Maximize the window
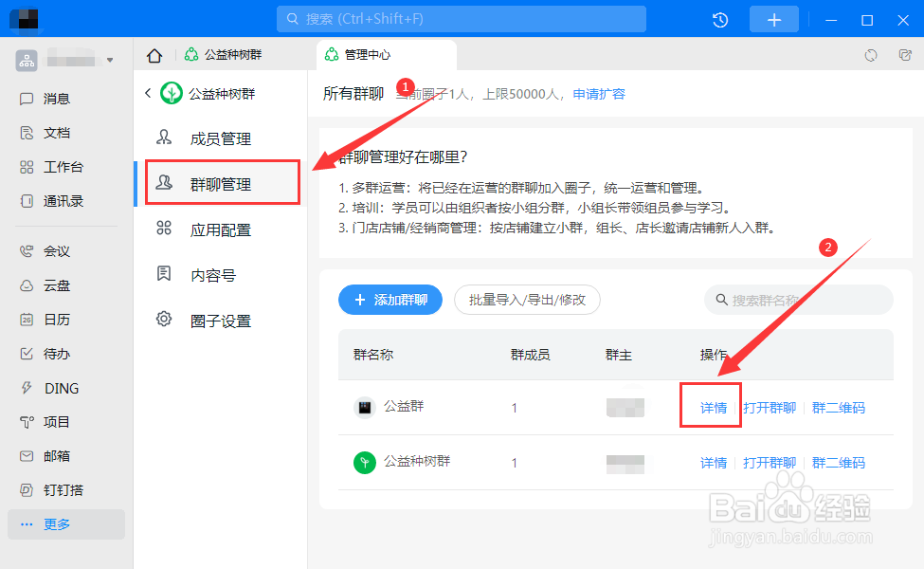Screen dimensions: 924x569 coord(867,20)
